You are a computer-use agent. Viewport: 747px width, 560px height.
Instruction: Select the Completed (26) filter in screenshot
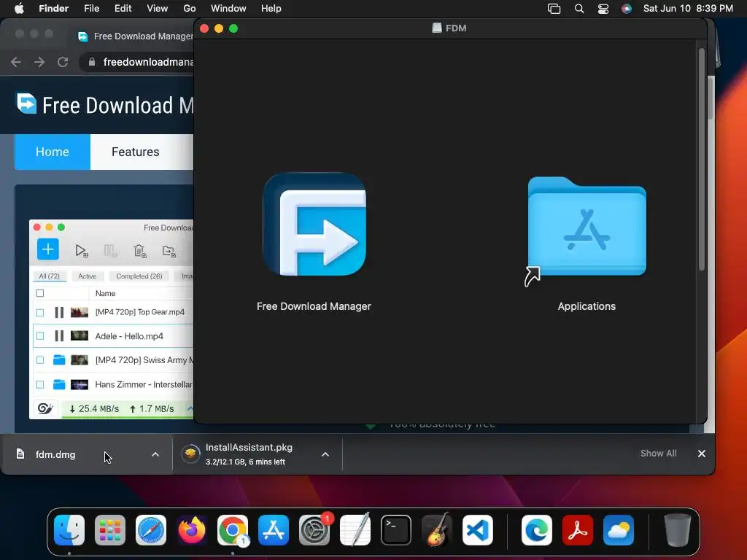(139, 276)
